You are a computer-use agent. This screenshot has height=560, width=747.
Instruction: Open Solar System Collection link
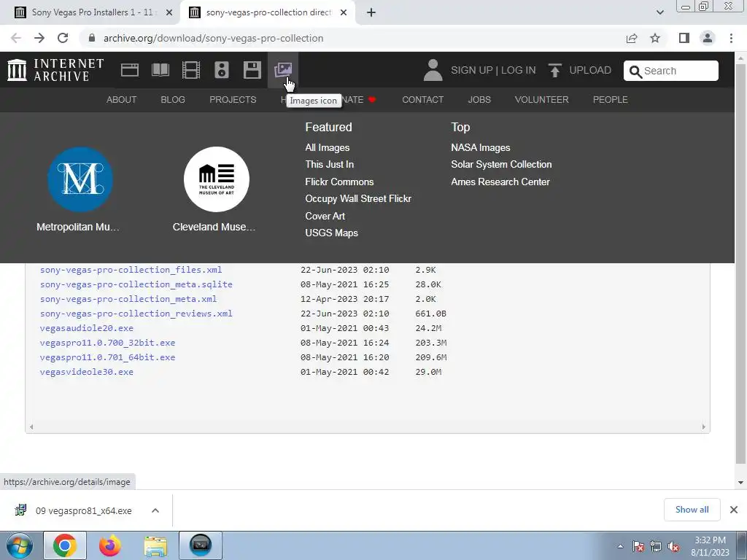tap(501, 164)
